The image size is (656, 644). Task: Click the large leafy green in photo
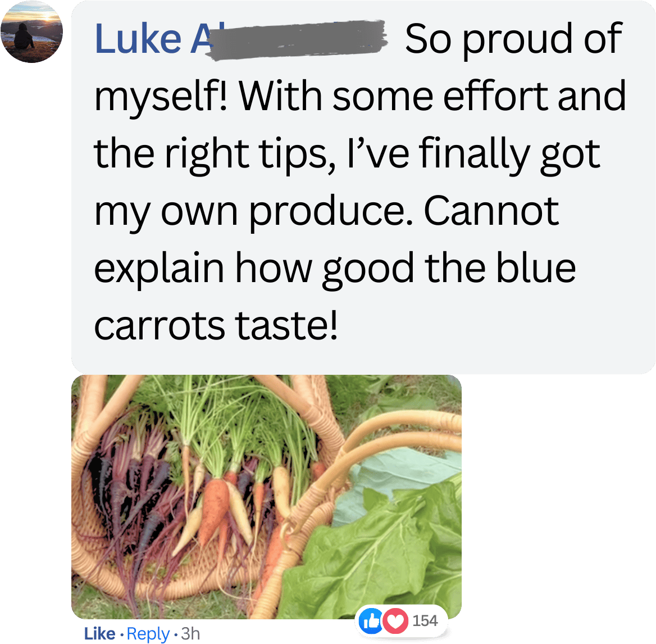click(x=376, y=553)
